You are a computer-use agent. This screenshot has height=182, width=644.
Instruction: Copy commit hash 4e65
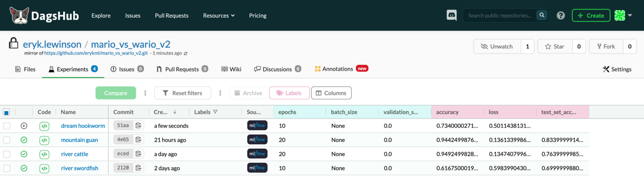pyautogui.click(x=138, y=140)
